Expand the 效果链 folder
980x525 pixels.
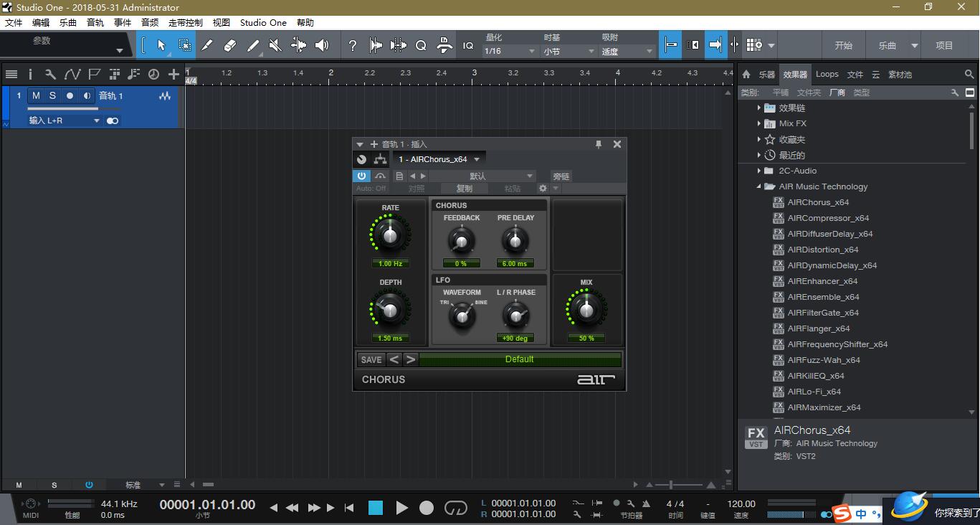pos(759,108)
